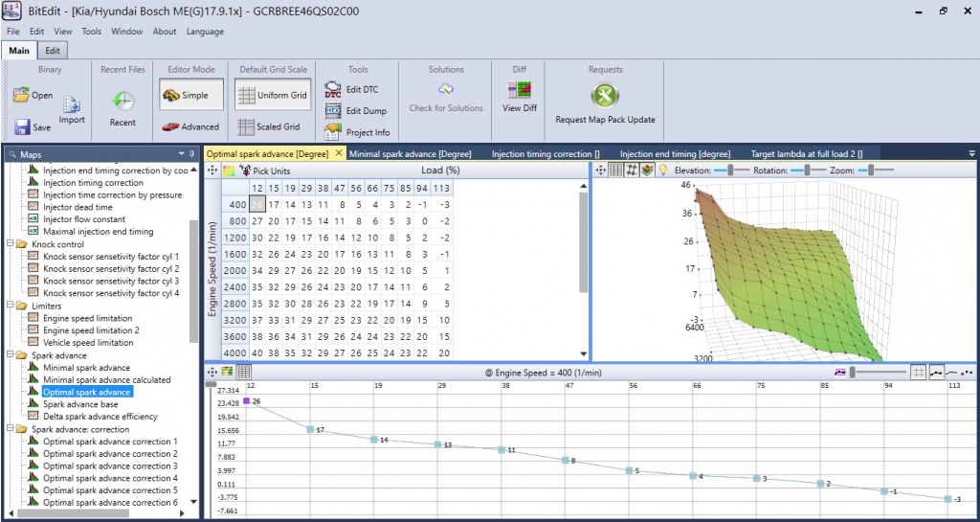Viewport: 980px width, 522px height.
Task: Click the Maps tree scroll-down arrow
Action: [193, 501]
